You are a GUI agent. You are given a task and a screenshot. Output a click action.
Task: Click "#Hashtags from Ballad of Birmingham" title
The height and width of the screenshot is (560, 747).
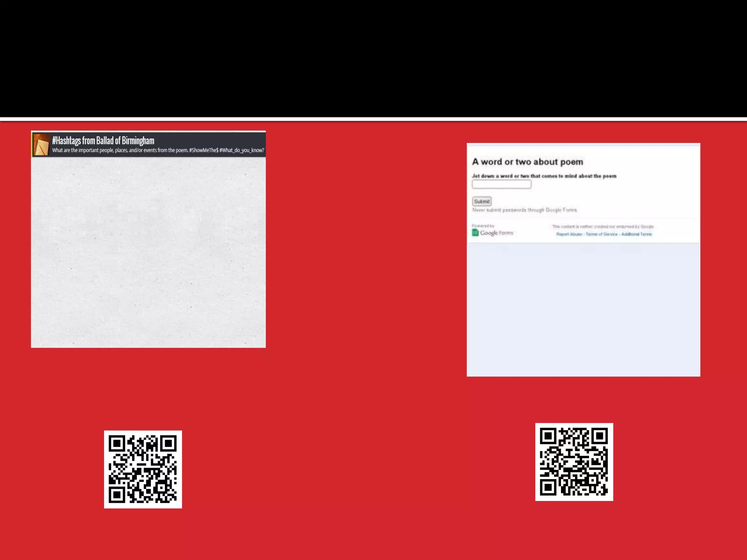point(103,141)
